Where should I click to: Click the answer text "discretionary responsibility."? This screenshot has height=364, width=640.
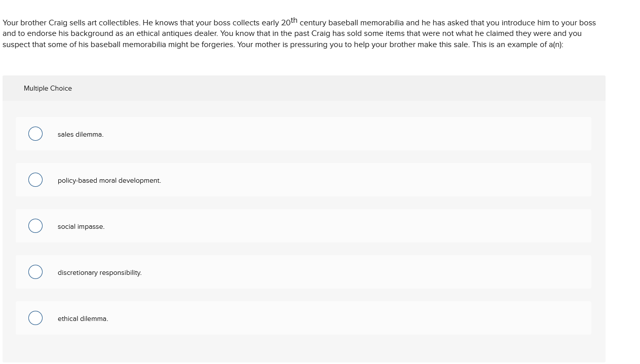tap(99, 272)
